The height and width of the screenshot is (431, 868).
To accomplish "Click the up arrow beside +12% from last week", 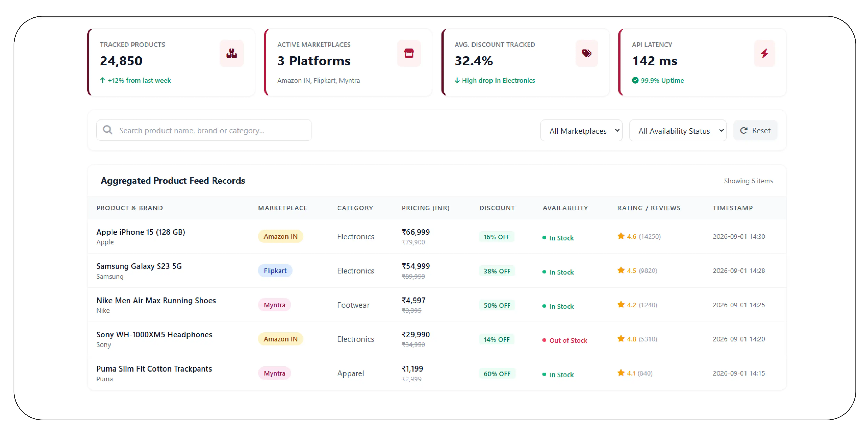I will [x=102, y=80].
